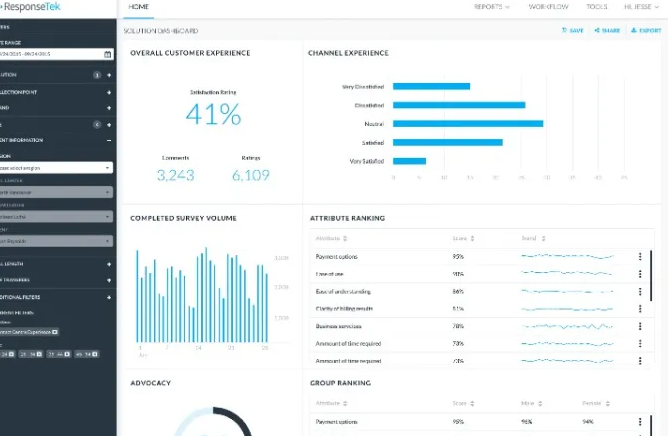Click the Save icon button
The width and height of the screenshot is (670, 436).
tap(573, 30)
